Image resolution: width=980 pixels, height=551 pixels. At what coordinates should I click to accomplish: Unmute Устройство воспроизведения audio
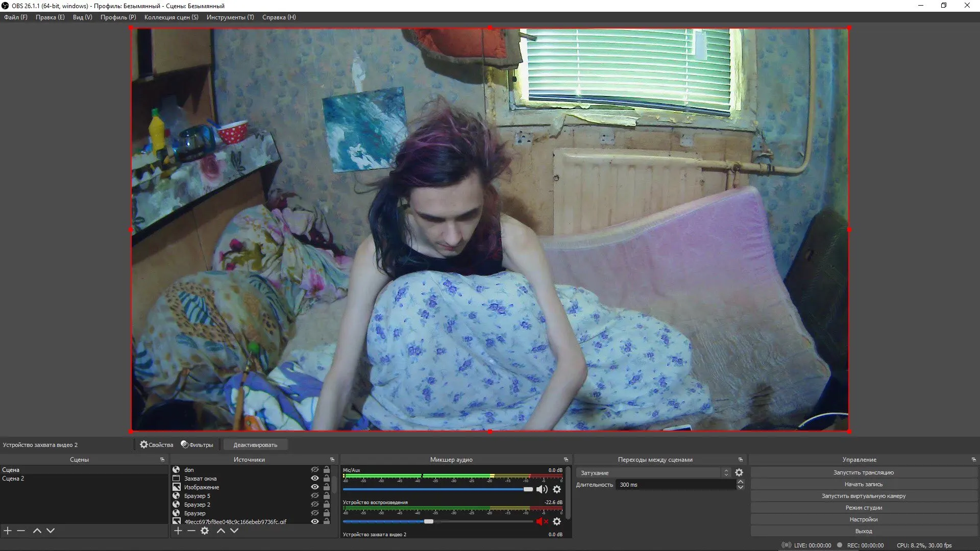pos(542,521)
